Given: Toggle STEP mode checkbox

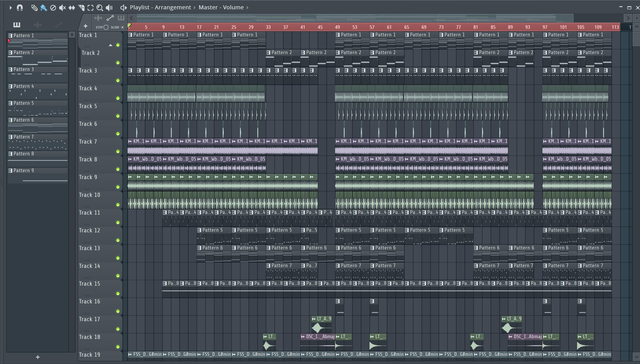Looking at the screenshot, I should [x=106, y=27].
